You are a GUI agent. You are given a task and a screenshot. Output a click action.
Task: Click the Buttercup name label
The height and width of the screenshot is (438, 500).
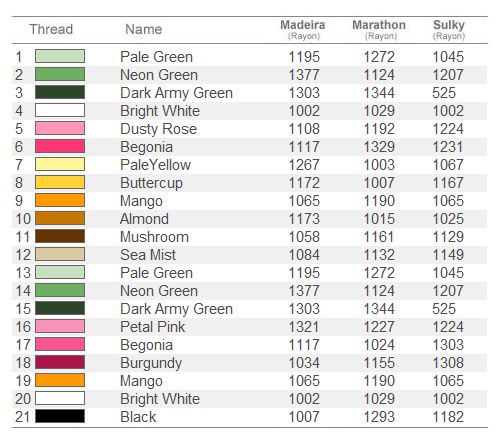click(x=151, y=183)
